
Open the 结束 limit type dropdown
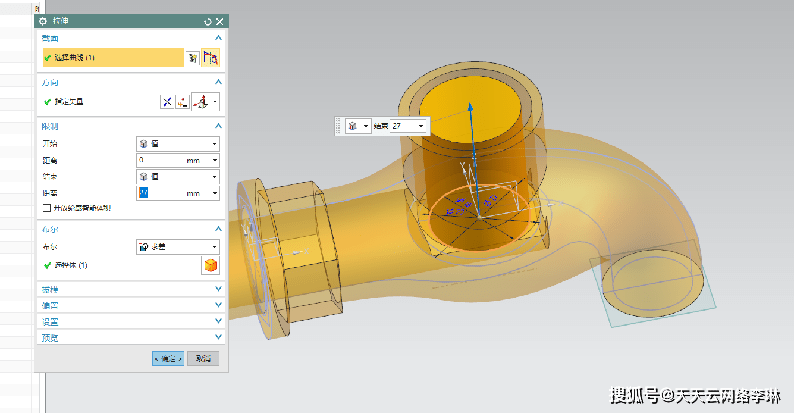(178, 177)
